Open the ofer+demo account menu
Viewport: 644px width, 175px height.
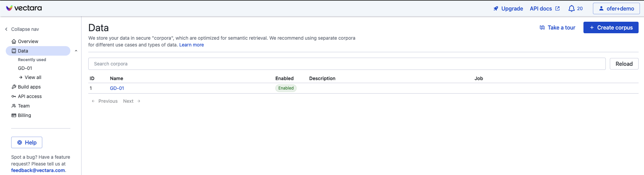[616, 8]
